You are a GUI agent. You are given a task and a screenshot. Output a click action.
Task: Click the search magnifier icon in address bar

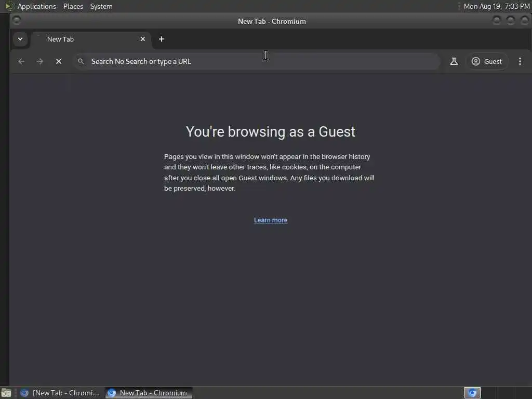click(81, 61)
